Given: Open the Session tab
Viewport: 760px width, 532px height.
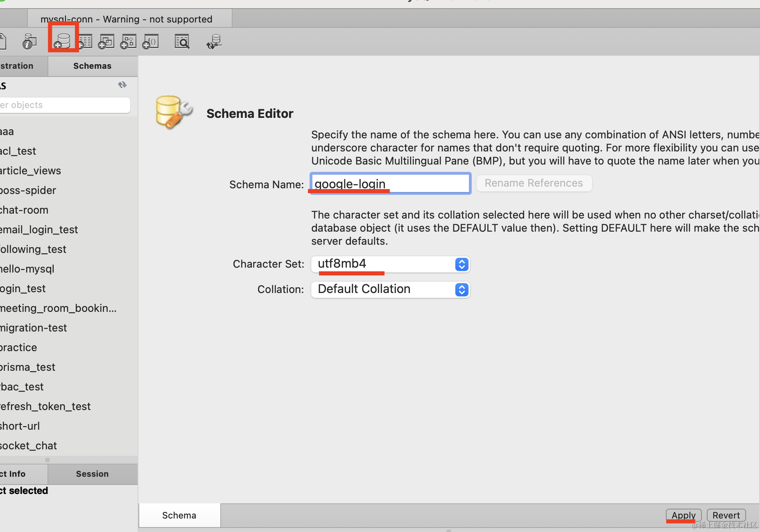Looking at the screenshot, I should point(93,474).
